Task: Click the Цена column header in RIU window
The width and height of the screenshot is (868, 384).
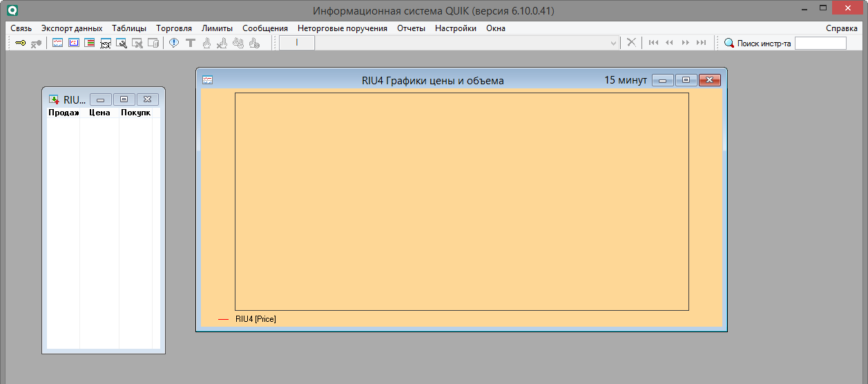Action: point(99,113)
